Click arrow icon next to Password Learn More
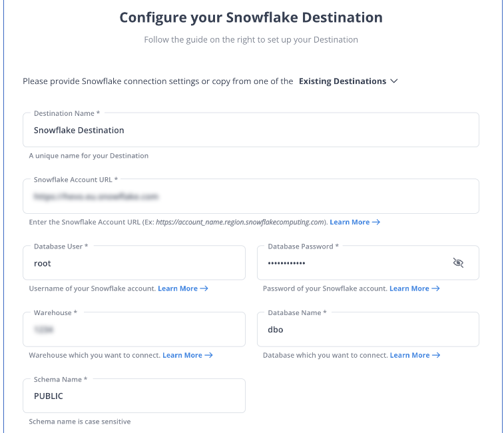Screen dimensions: 504x433 [435, 288]
